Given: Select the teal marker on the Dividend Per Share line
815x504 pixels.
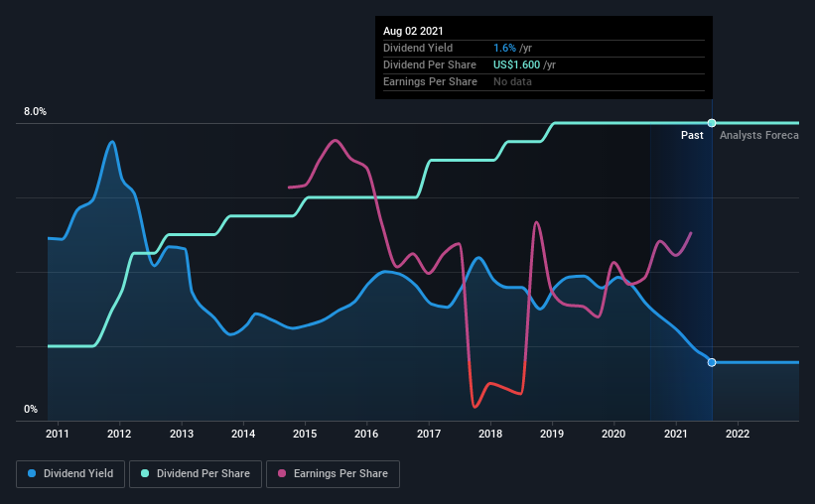Looking at the screenshot, I should (712, 123).
